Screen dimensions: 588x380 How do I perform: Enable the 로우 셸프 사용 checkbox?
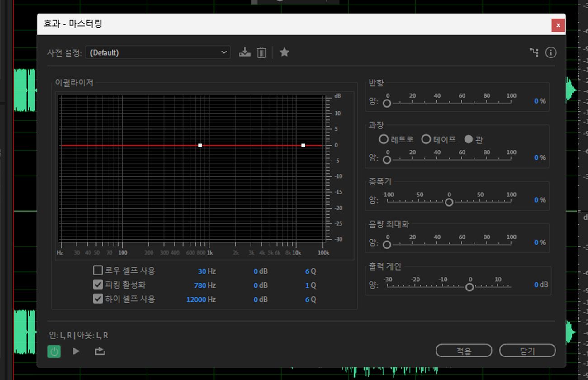tap(97, 271)
